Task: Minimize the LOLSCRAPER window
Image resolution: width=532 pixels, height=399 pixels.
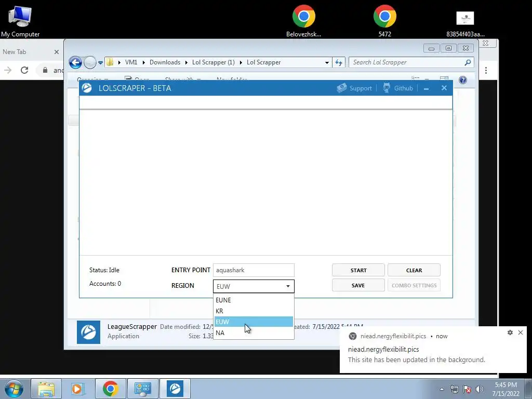Action: click(426, 88)
